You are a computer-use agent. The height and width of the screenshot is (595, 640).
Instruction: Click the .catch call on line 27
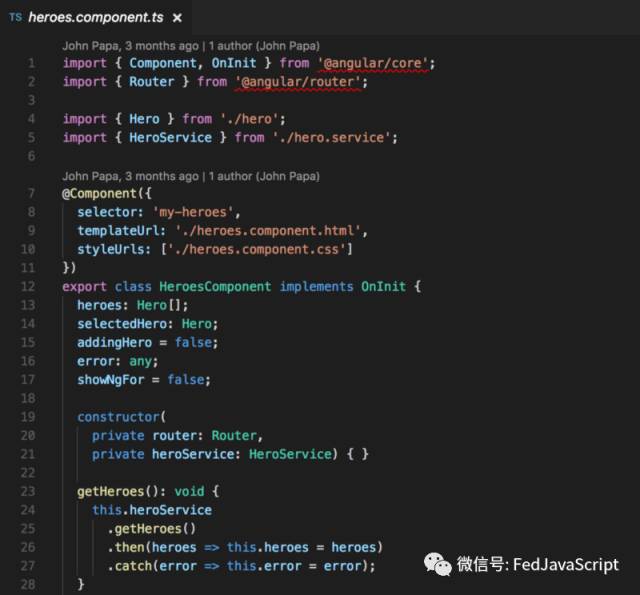click(129, 566)
